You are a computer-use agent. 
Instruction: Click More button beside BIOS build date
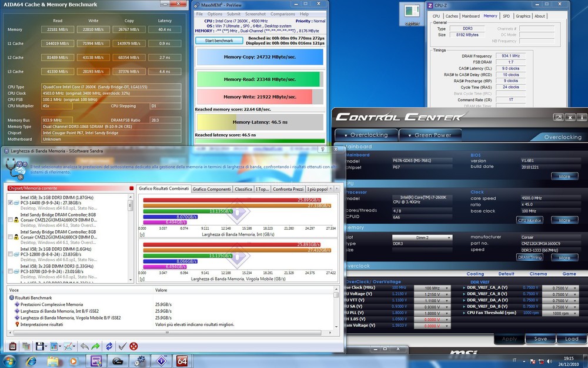click(564, 176)
